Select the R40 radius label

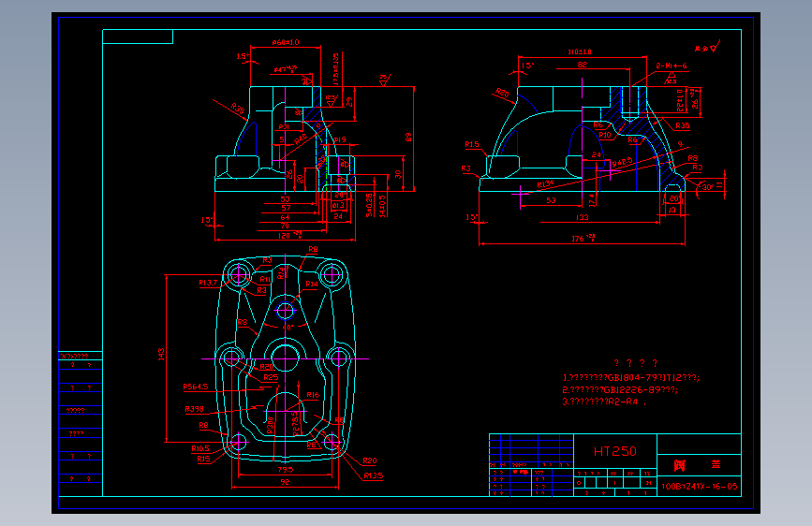(301, 139)
